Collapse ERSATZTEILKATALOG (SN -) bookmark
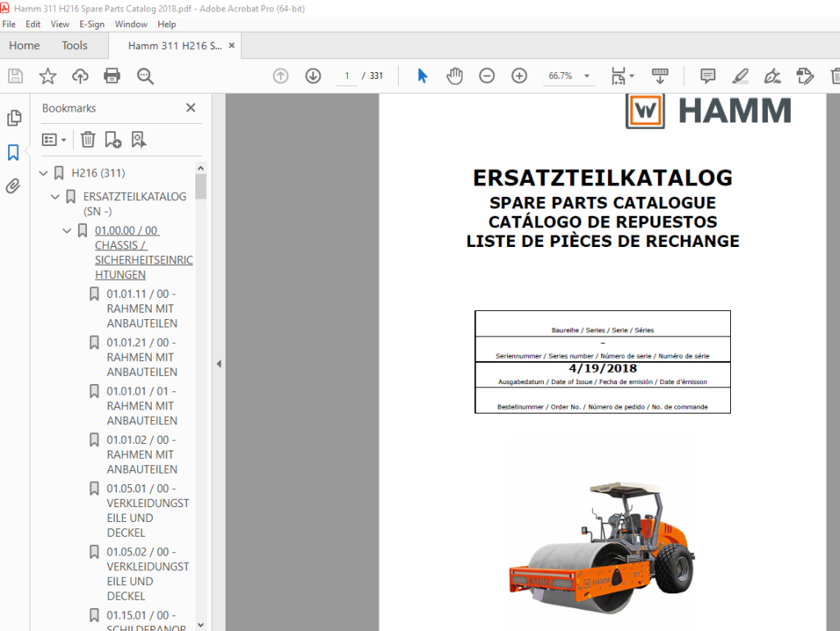This screenshot has height=631, width=840. 55,197
